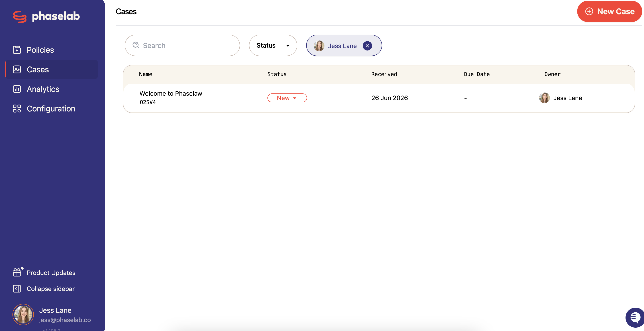The image size is (644, 331).
Task: Focus the Search input field
Action: (182, 45)
